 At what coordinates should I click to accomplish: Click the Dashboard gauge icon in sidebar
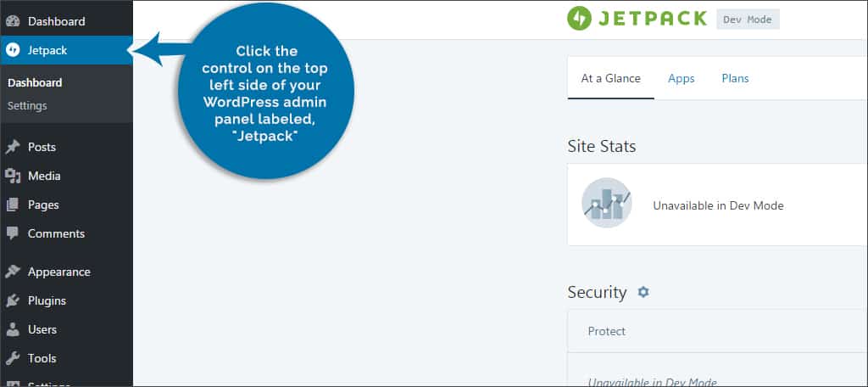click(x=13, y=20)
